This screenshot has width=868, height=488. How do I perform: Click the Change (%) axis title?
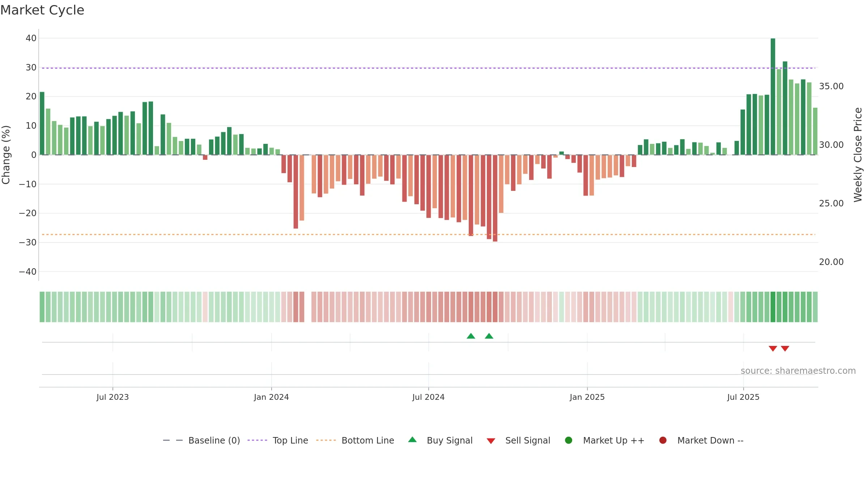tap(6, 155)
